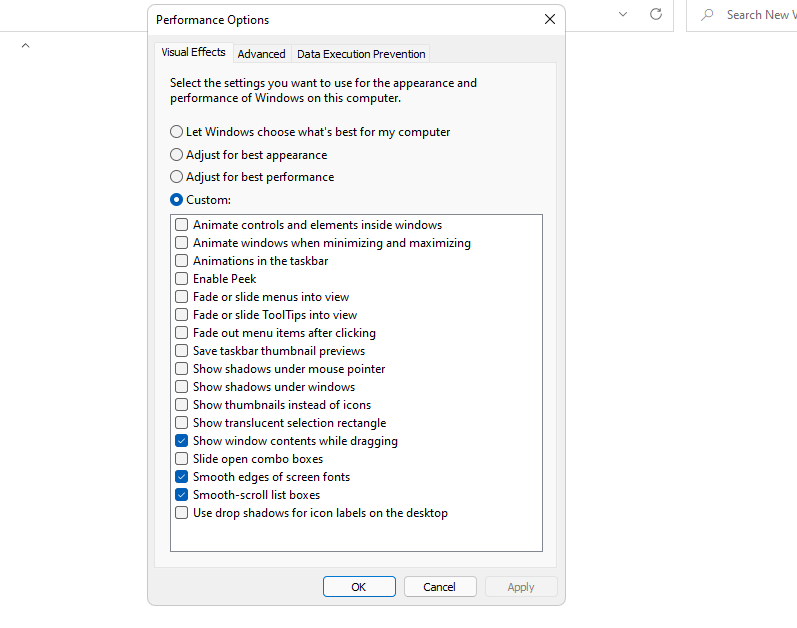Confirm settings with the OK button
The image size is (797, 628).
359,587
